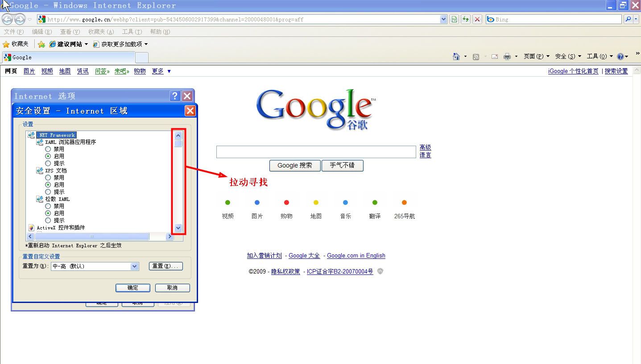Image resolution: width=641 pixels, height=364 pixels.
Task: Open the address bar history dropdown arrow
Action: click(443, 19)
